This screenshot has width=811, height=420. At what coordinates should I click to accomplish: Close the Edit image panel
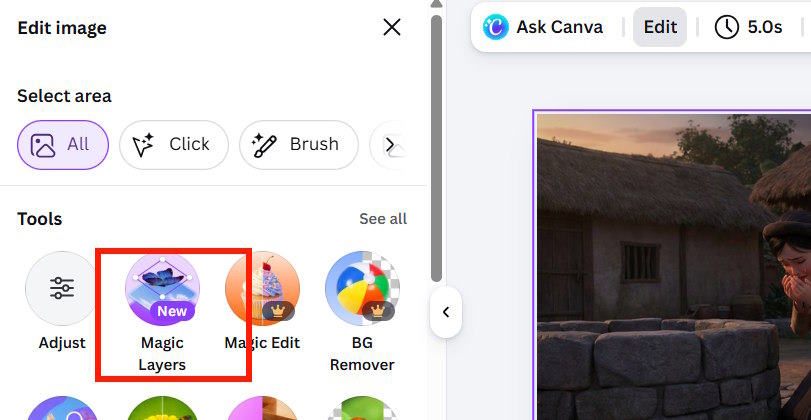392,27
